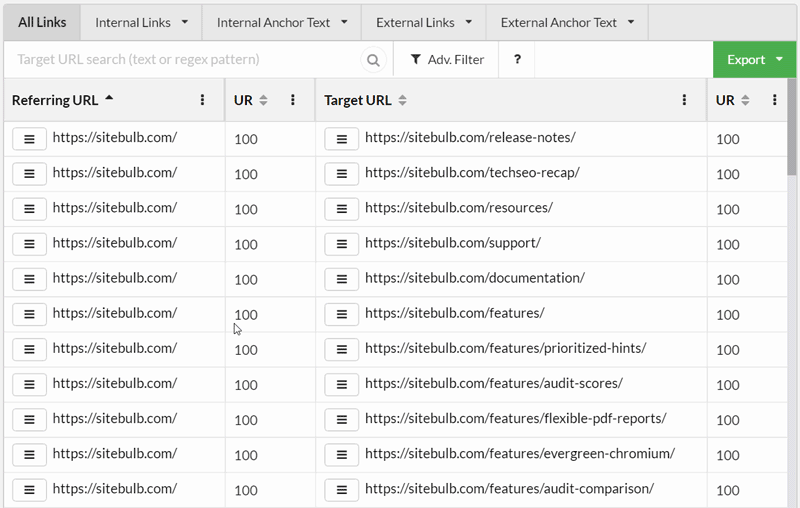Switch to the All Links tab
800x508 pixels.
(42, 22)
